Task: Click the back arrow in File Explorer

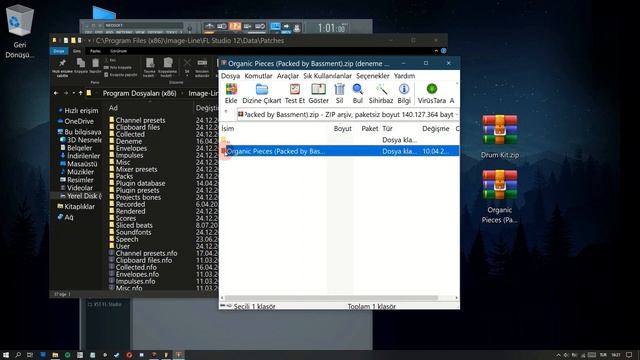Action: pos(56,93)
